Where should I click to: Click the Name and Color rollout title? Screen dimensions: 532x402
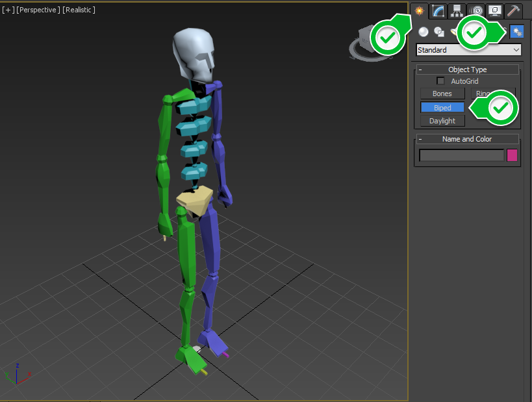click(x=467, y=139)
